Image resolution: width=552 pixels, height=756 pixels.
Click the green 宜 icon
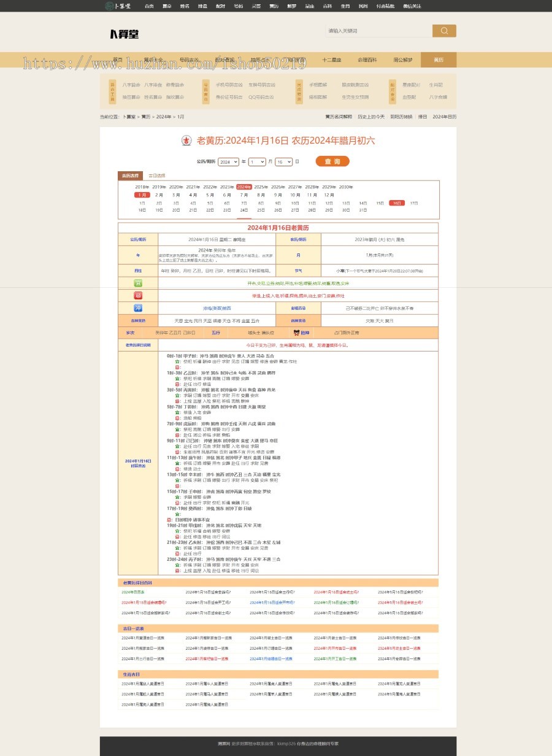coord(138,283)
